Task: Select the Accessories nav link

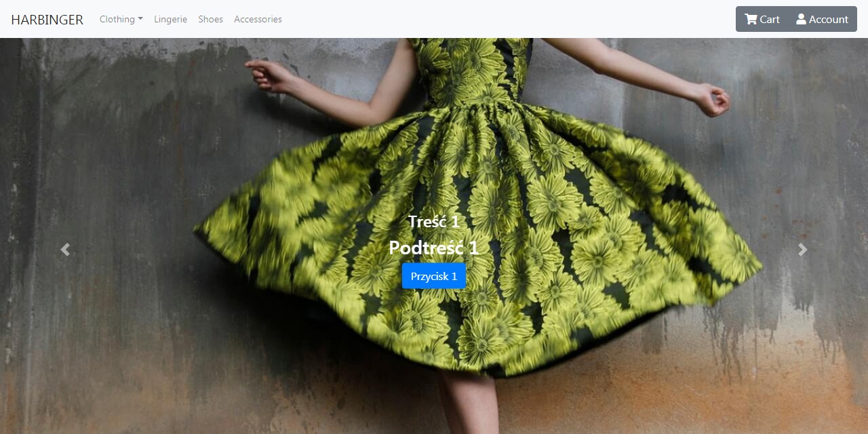Action: [258, 19]
